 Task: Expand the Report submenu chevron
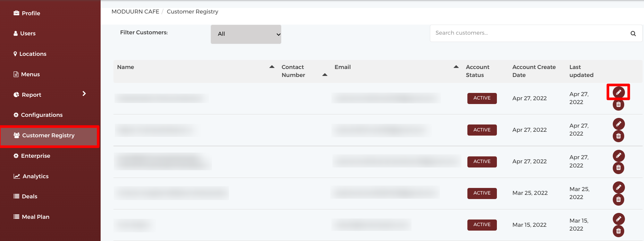pyautogui.click(x=84, y=94)
